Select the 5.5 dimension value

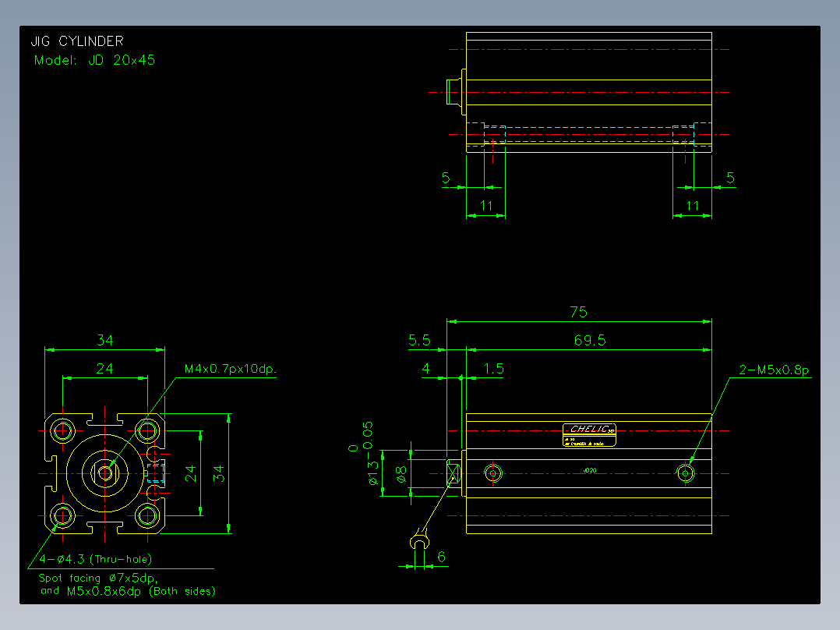click(x=419, y=341)
